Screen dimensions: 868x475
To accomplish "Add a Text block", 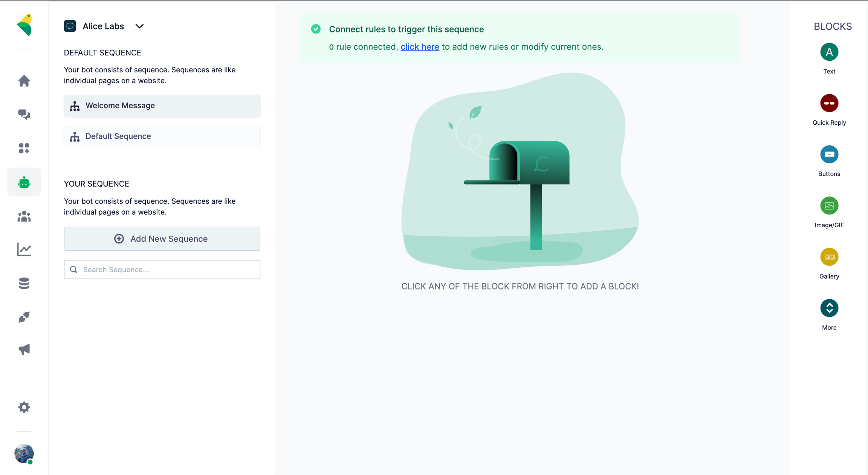I will (829, 52).
